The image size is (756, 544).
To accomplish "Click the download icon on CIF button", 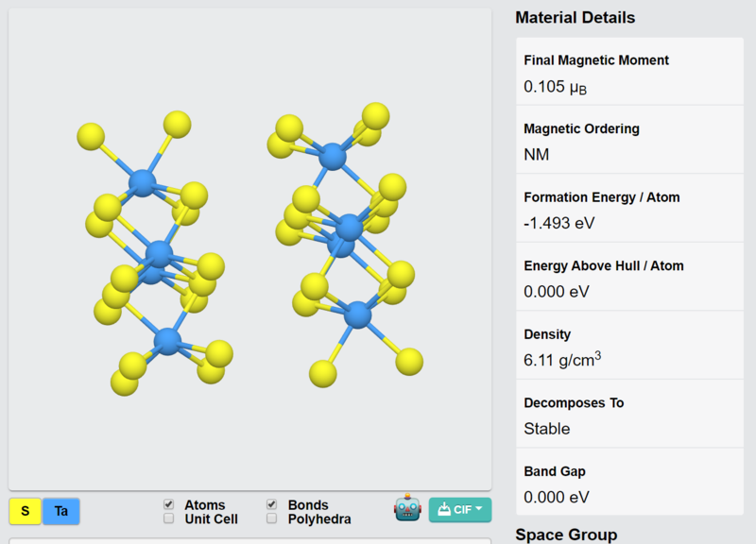I will (x=444, y=509).
